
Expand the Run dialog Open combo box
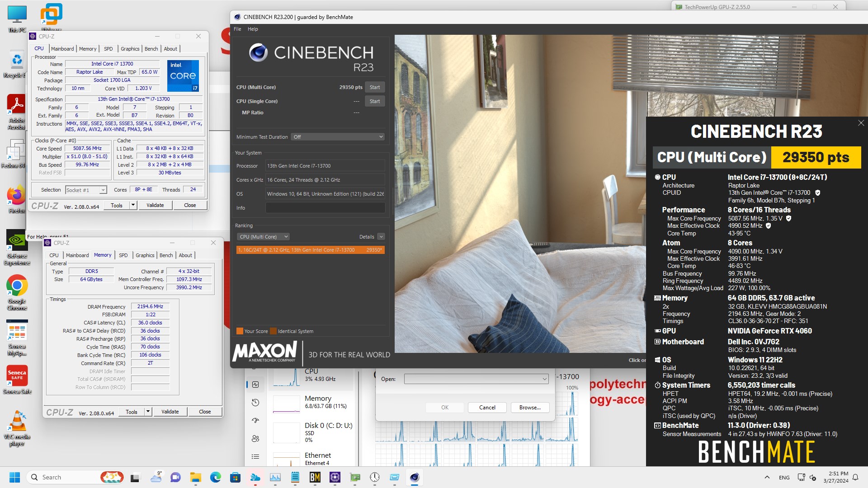click(476, 379)
